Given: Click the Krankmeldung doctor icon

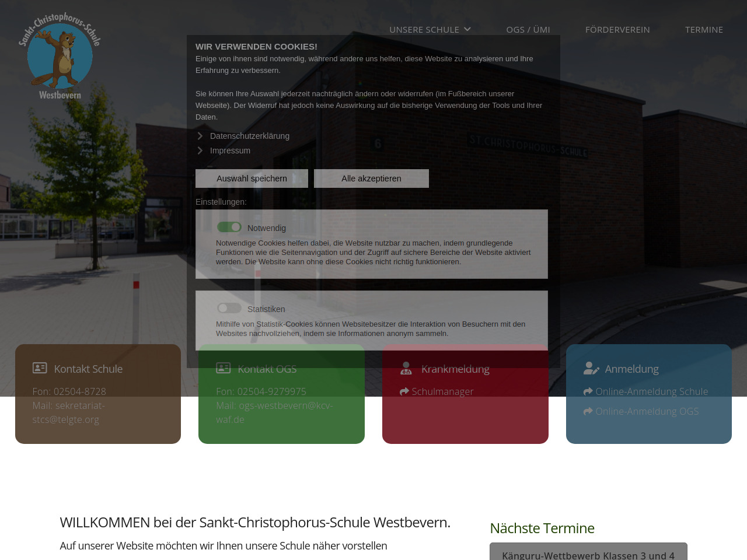Looking at the screenshot, I should pyautogui.click(x=406, y=369).
